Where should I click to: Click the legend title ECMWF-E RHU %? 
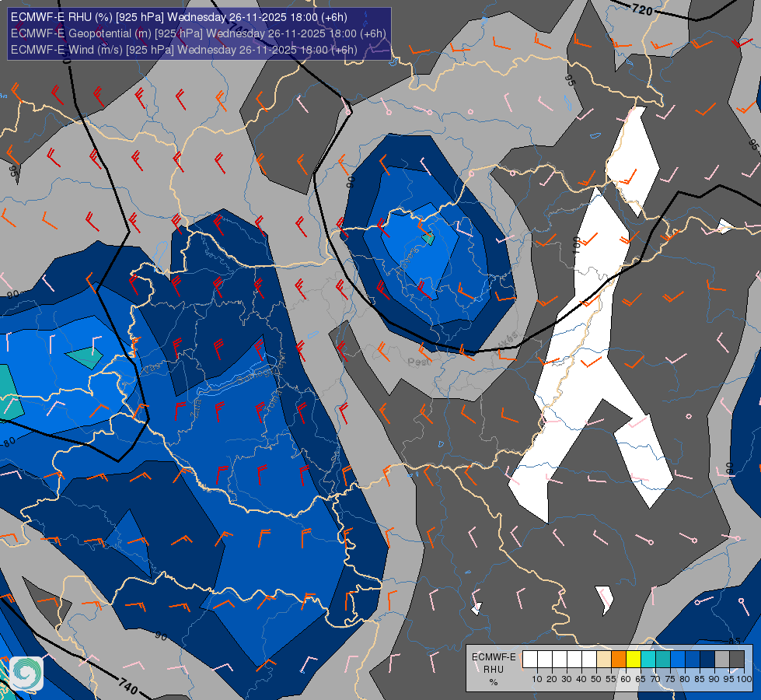point(494,670)
